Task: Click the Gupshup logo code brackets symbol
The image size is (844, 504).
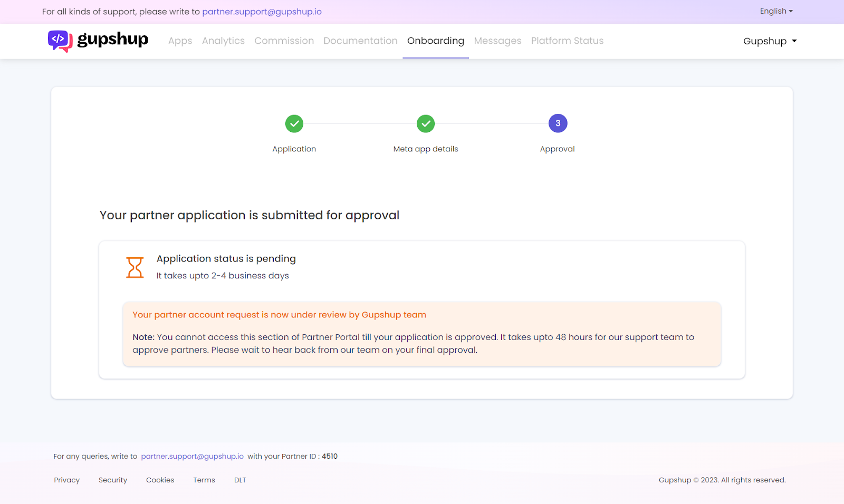Action: [x=59, y=38]
